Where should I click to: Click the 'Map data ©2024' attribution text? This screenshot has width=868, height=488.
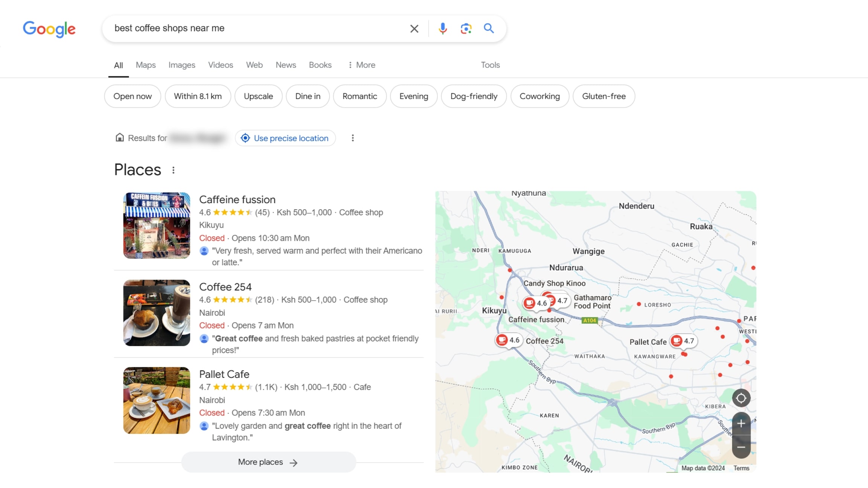coord(703,468)
